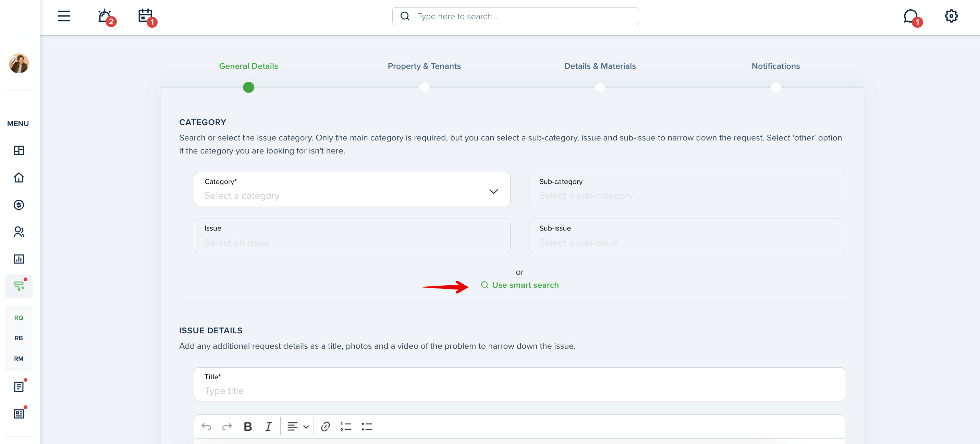Viewport: 980px width, 444px height.
Task: Click the Details & Materials step dot
Action: pyautogui.click(x=600, y=87)
